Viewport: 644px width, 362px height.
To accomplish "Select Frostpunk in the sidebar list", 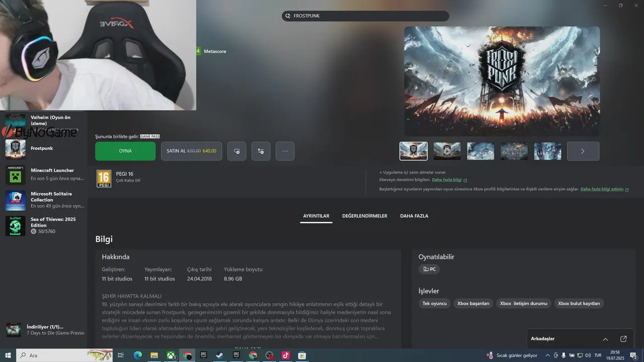I will click(44, 148).
